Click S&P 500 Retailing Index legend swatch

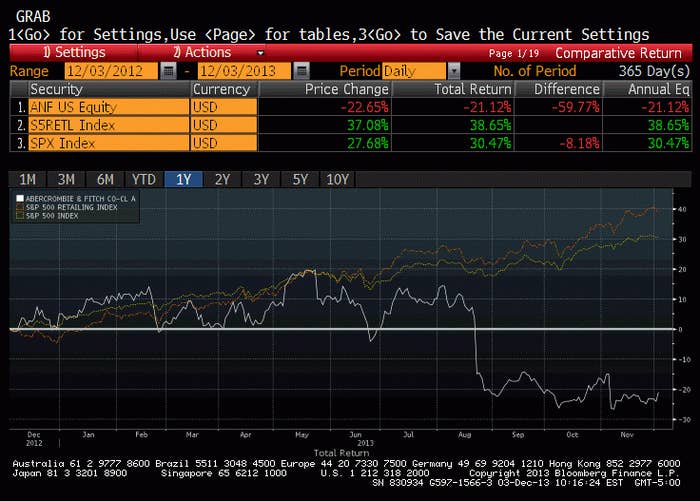(x=20, y=207)
